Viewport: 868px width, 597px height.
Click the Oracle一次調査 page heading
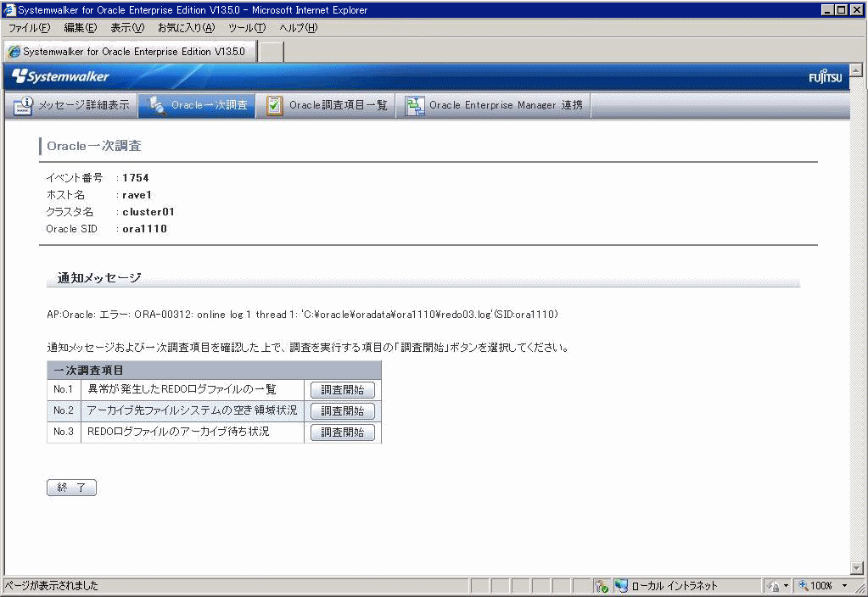[x=93, y=146]
